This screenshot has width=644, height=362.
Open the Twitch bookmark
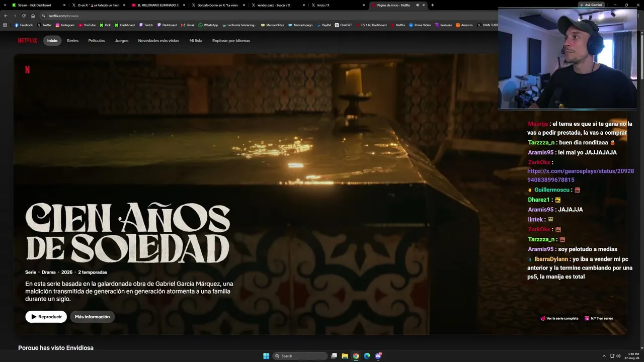(146, 25)
